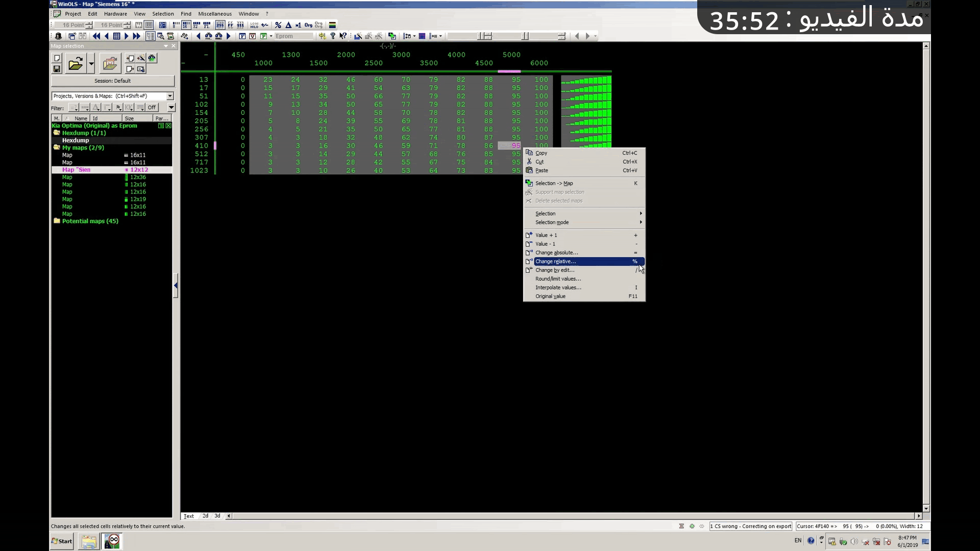The height and width of the screenshot is (551, 980).
Task: Click the delta difference toolbar icon
Action: 288,25
